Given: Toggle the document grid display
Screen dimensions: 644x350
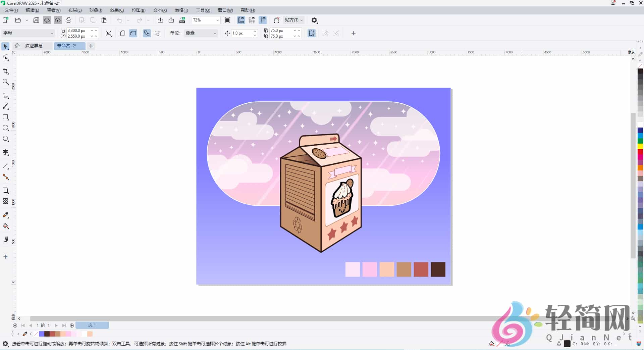Looking at the screenshot, I should 252,20.
